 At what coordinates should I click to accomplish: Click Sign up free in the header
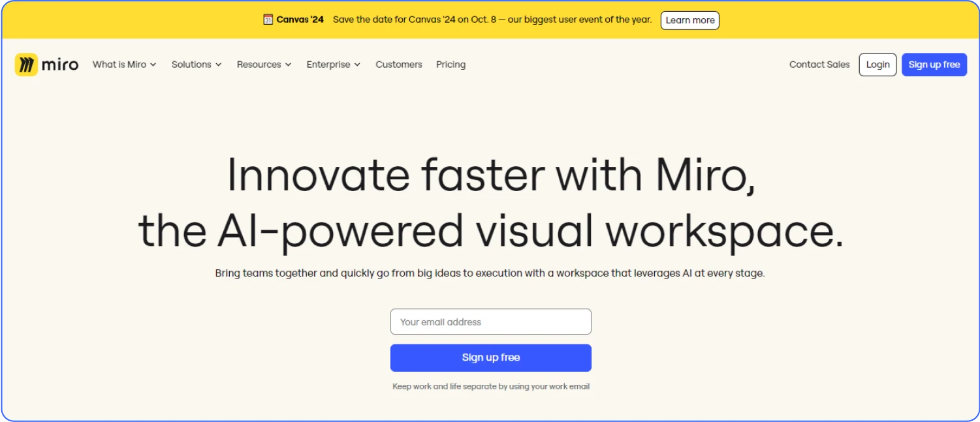934,65
